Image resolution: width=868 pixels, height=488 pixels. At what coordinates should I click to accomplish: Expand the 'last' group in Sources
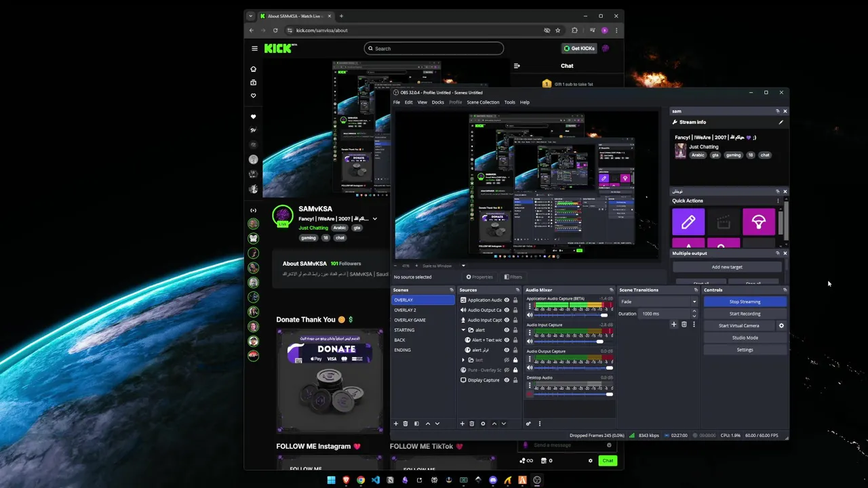pyautogui.click(x=463, y=360)
